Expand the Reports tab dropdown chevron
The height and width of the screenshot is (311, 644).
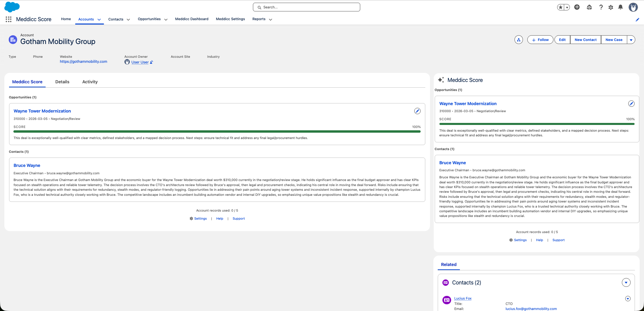pos(270,19)
